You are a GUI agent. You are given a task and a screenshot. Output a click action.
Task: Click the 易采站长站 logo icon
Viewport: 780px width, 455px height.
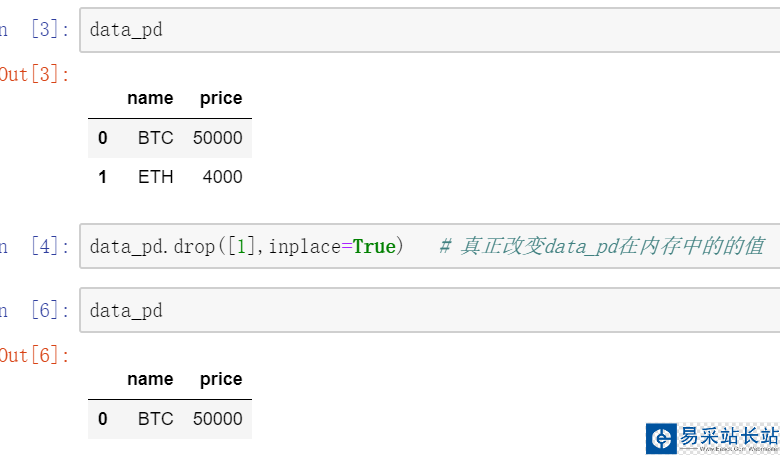tap(661, 438)
